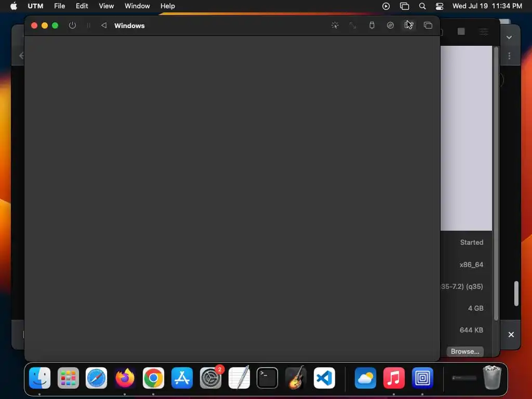Click the Stage Manager windows icon in menu bar
The image size is (532, 399).
(x=404, y=6)
